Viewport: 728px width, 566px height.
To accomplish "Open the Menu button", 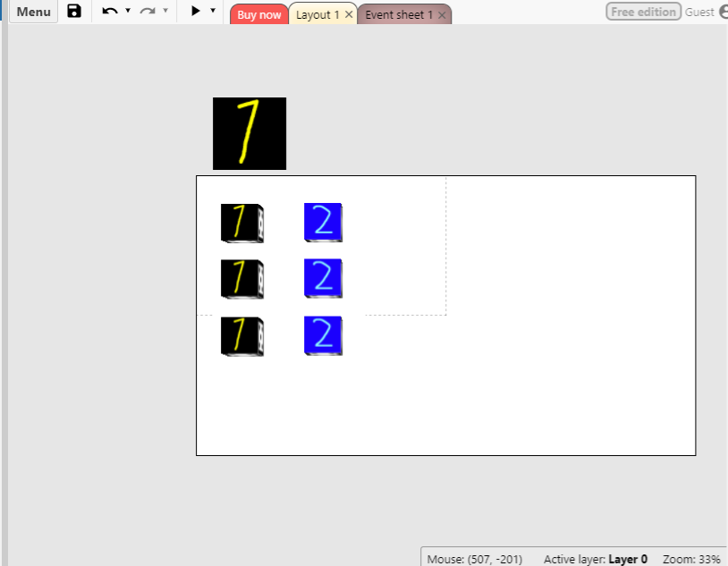I will [x=33, y=11].
